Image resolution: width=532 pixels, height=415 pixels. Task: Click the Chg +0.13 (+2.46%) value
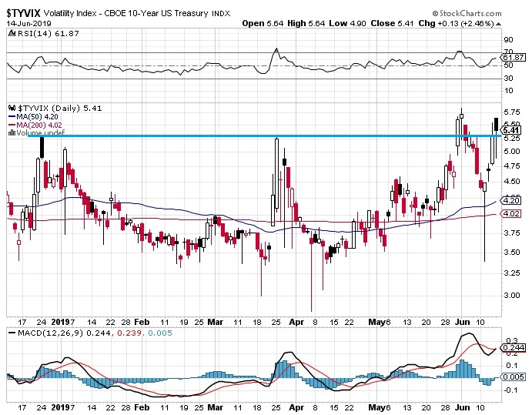(x=456, y=23)
